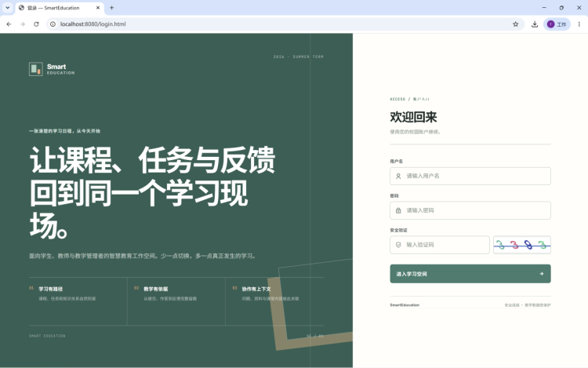Select the 登录 — SmartEducation tab
Image resolution: width=588 pixels, height=368 pixels.
(60, 8)
